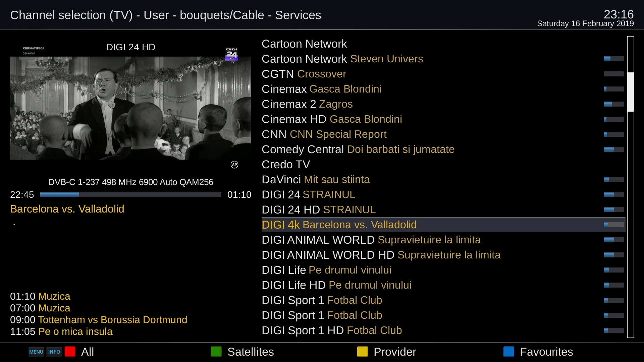Show All channels label

(x=88, y=352)
